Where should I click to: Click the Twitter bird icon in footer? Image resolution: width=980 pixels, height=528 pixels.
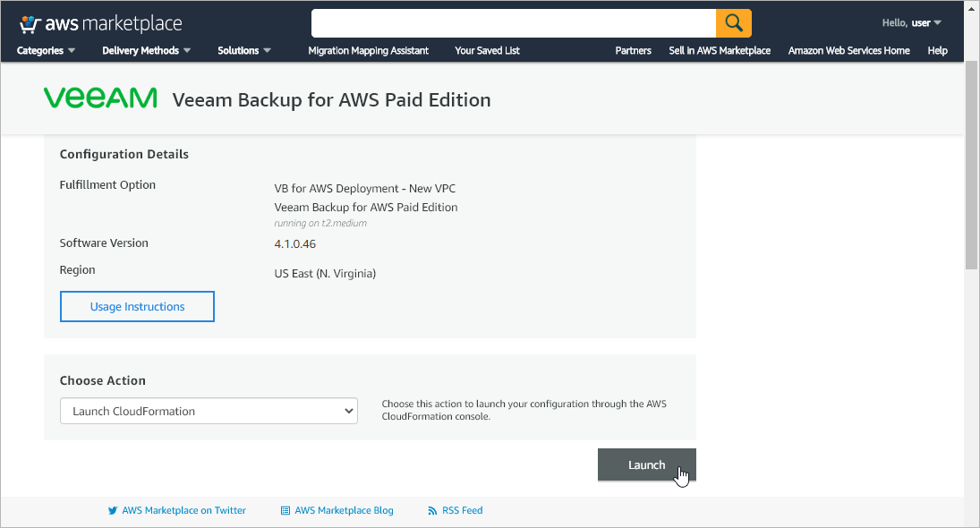click(x=113, y=511)
